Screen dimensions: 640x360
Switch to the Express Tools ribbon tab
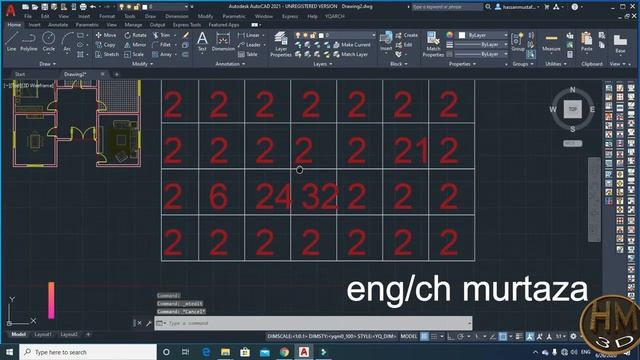(x=187, y=25)
